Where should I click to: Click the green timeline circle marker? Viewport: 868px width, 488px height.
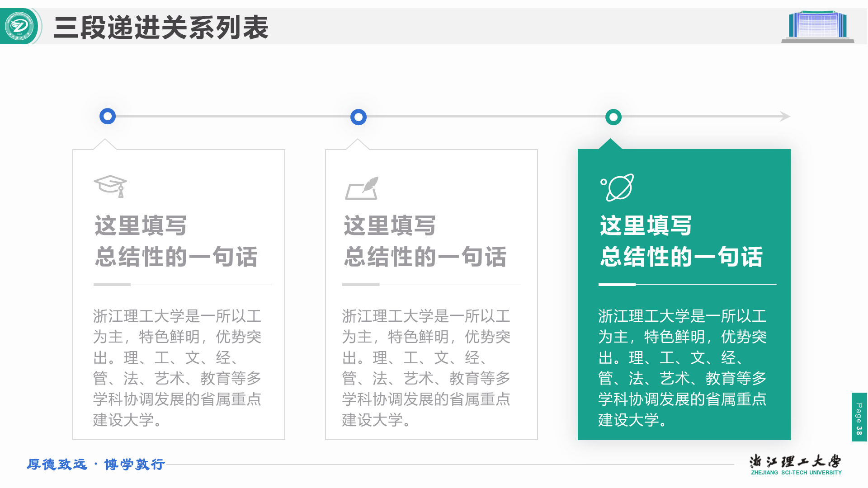coord(613,117)
